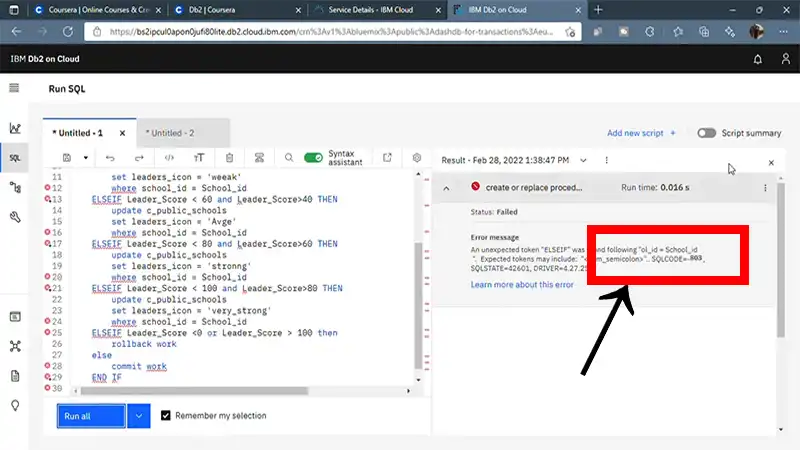Click the statement template icon

[x=259, y=158]
